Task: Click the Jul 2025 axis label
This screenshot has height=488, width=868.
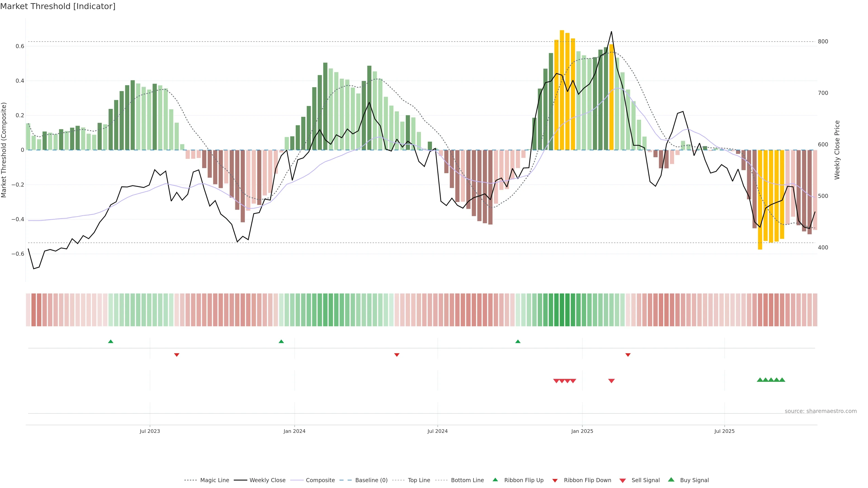Action: coord(724,431)
